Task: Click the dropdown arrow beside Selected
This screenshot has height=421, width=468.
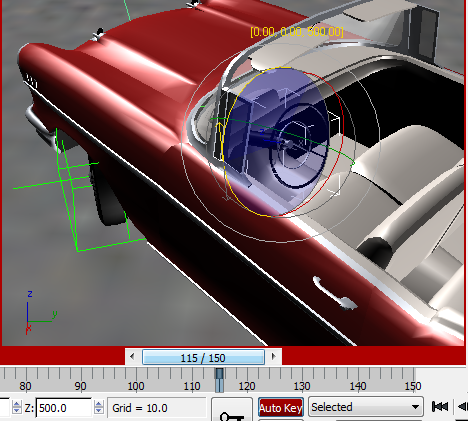Action: coord(415,407)
